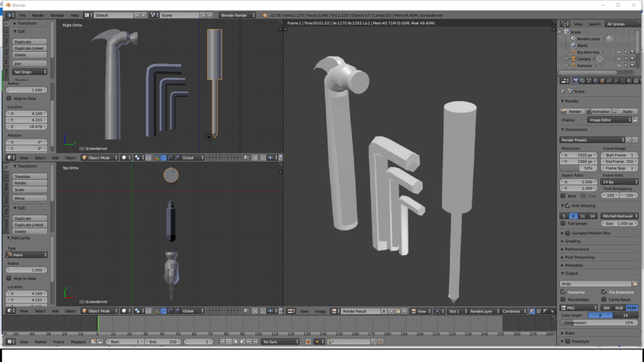Click the End frame field in timeline
Viewport: 644px width, 362px height.
pos(163,342)
